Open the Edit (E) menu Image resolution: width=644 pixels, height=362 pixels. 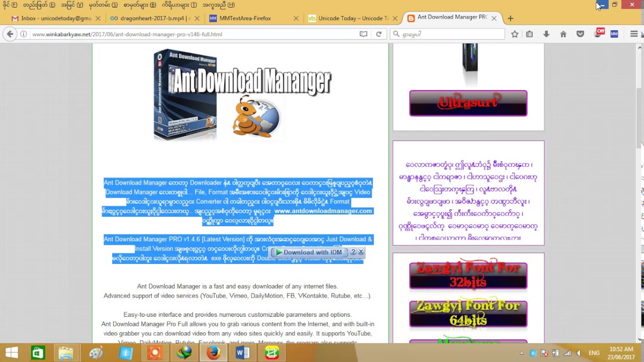[39, 5]
